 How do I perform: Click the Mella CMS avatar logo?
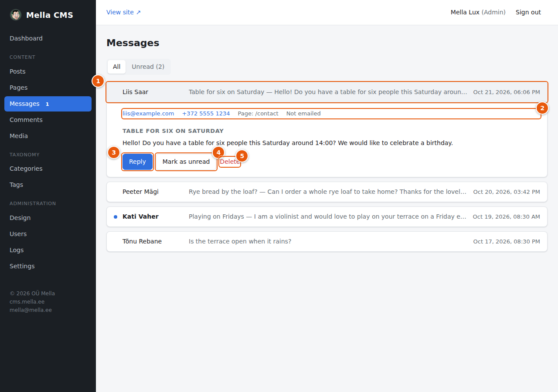click(x=16, y=15)
